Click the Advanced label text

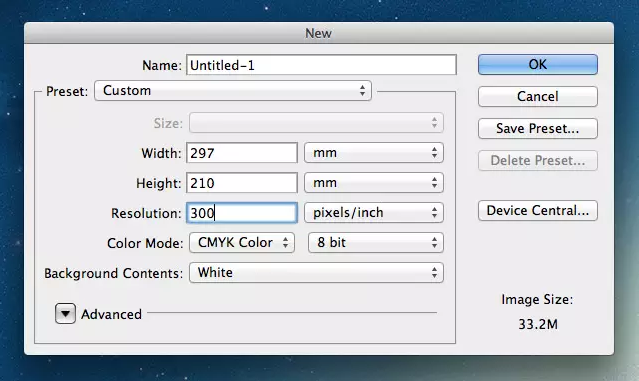click(x=111, y=314)
